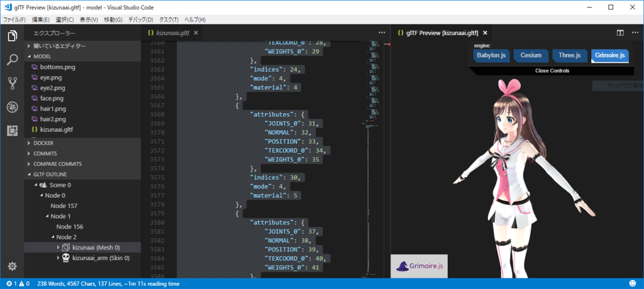Viewport: 644px width, 289px height.
Task: Click the Grimoire.js logo badge
Action: 419,266
